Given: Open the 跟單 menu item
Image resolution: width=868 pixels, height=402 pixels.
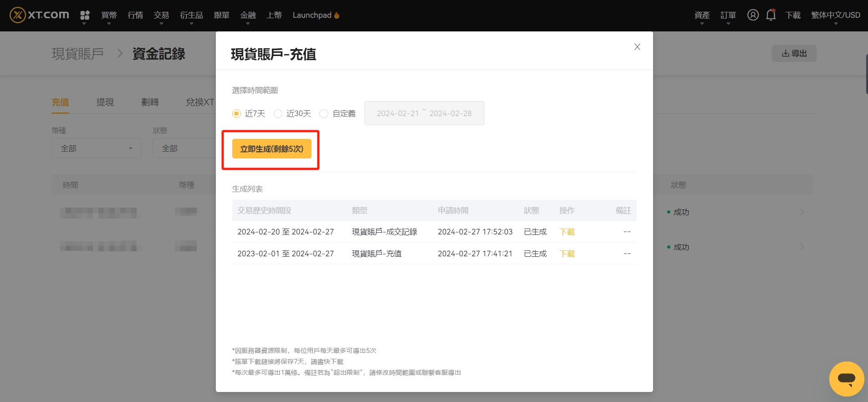Looking at the screenshot, I should (x=221, y=15).
